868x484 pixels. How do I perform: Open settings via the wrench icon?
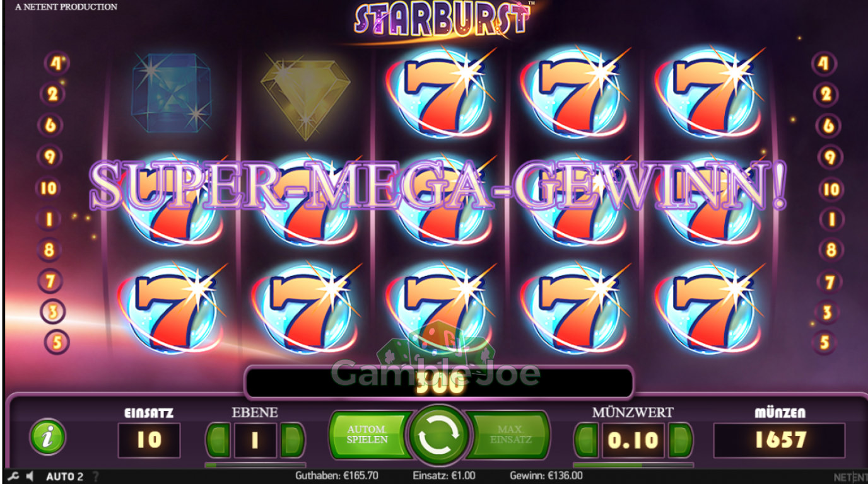(13, 476)
